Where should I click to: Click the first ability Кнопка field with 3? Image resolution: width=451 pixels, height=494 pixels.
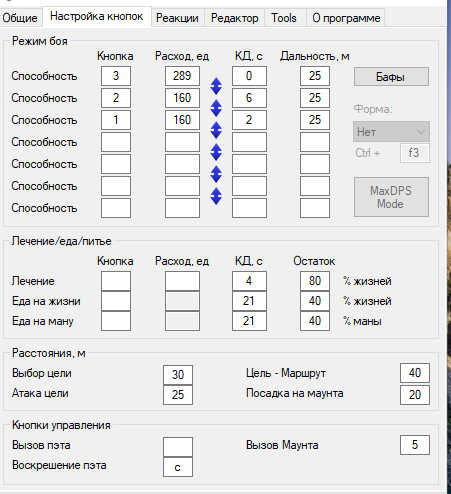(116, 76)
